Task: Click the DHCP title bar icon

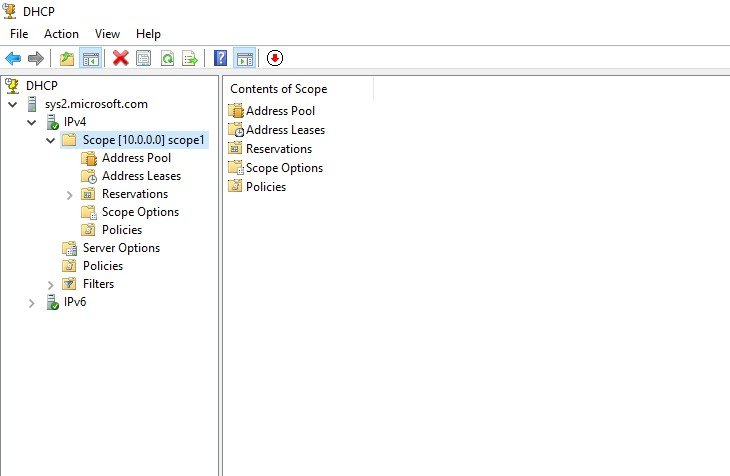Action: click(10, 11)
